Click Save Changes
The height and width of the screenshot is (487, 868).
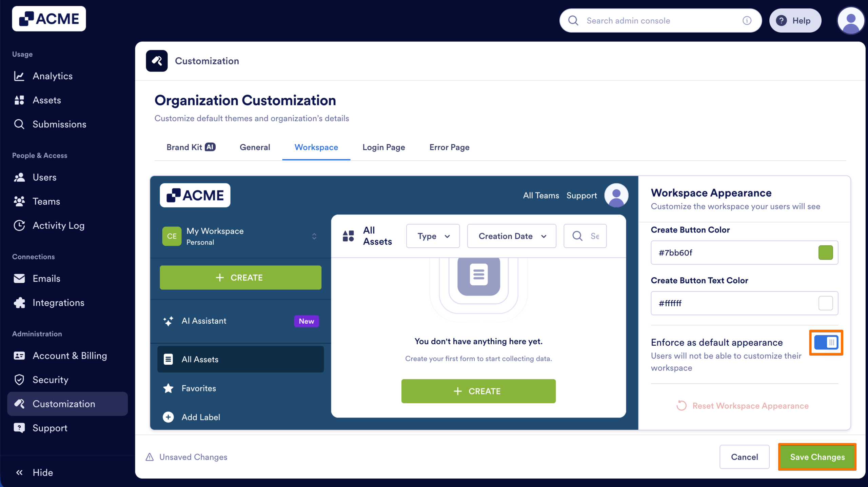click(817, 456)
